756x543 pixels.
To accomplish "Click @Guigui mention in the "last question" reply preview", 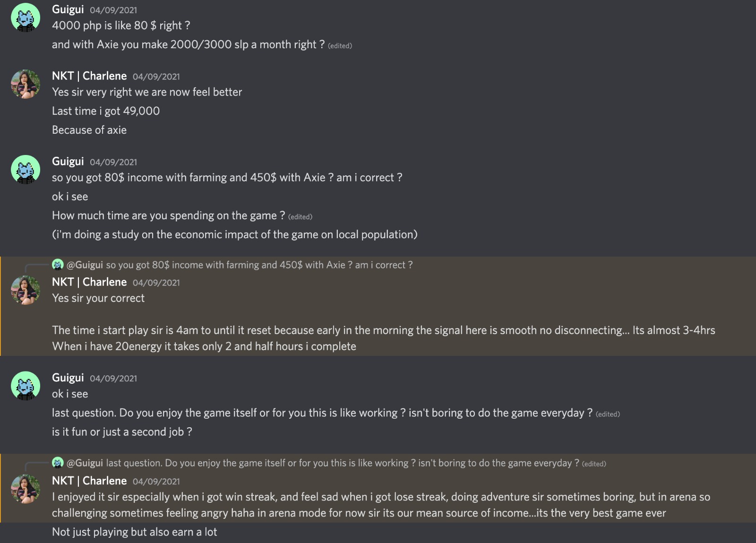I will tap(85, 463).
